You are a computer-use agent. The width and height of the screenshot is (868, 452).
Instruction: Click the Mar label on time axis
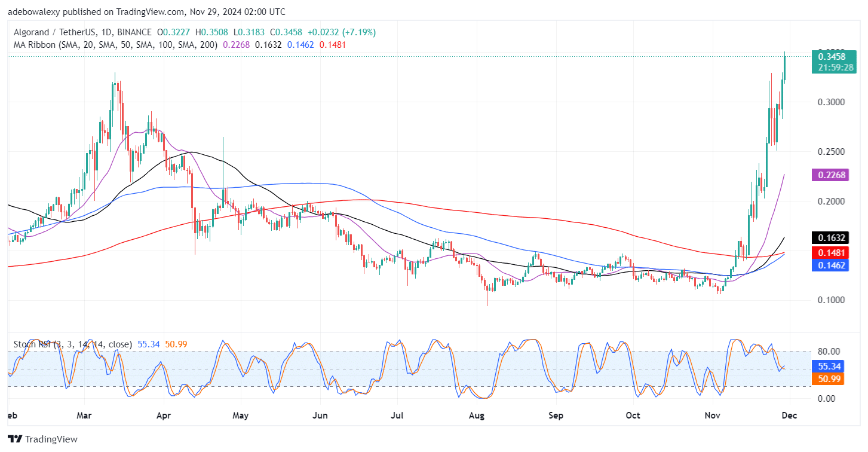pos(84,414)
